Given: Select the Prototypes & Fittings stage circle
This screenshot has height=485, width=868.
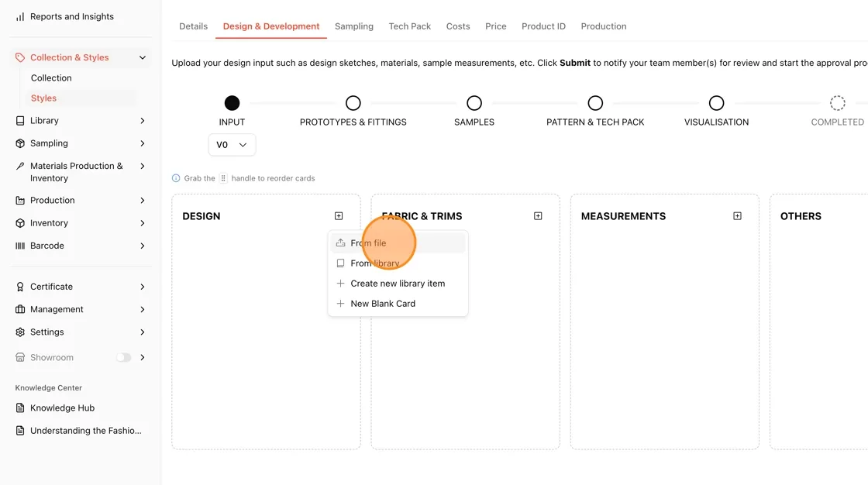Looking at the screenshot, I should [353, 103].
